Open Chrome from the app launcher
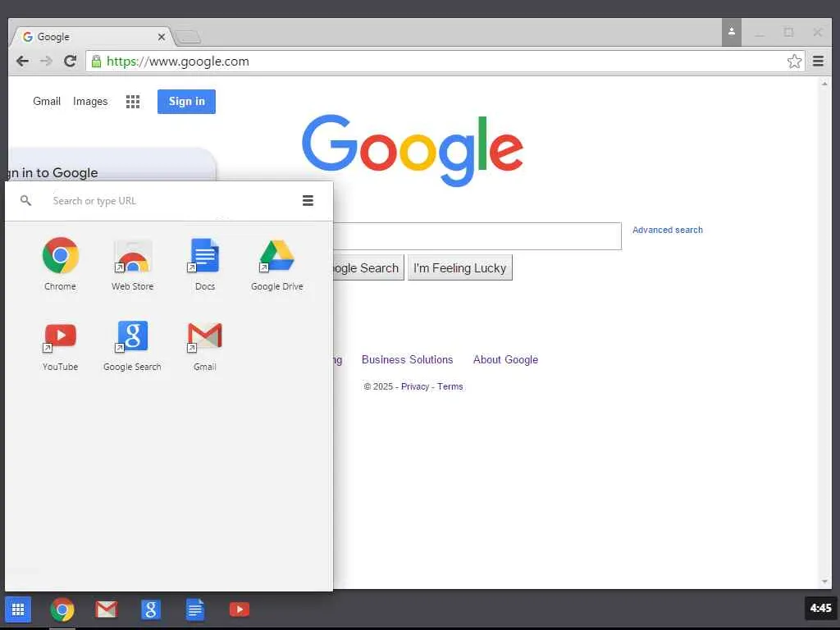The height and width of the screenshot is (630, 840). 60,263
